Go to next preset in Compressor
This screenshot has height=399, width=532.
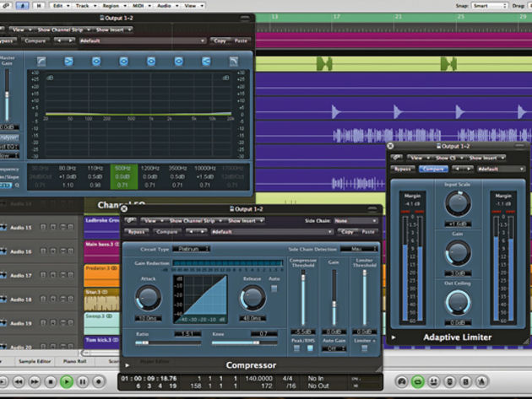click(x=202, y=232)
